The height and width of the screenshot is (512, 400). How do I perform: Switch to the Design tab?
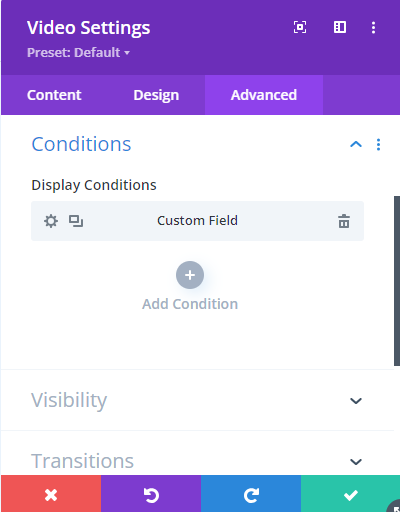point(156,95)
